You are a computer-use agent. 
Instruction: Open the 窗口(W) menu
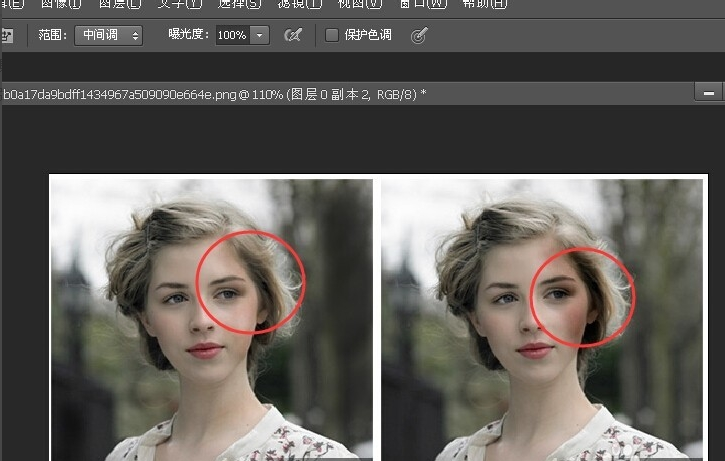[x=423, y=3]
